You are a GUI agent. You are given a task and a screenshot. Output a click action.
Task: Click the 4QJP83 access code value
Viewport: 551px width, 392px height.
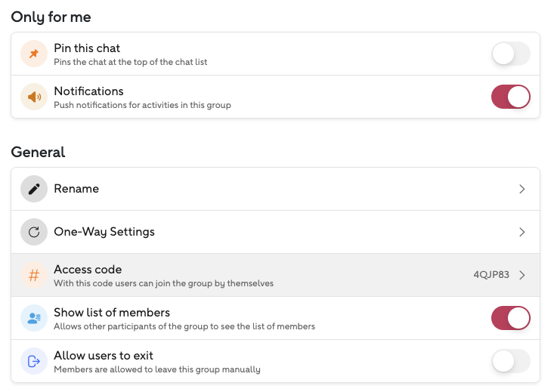point(490,275)
